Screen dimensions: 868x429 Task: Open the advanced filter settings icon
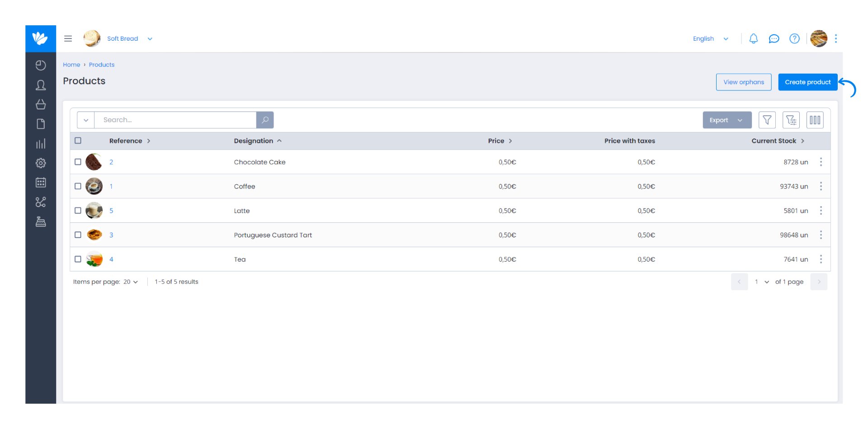[x=791, y=120]
